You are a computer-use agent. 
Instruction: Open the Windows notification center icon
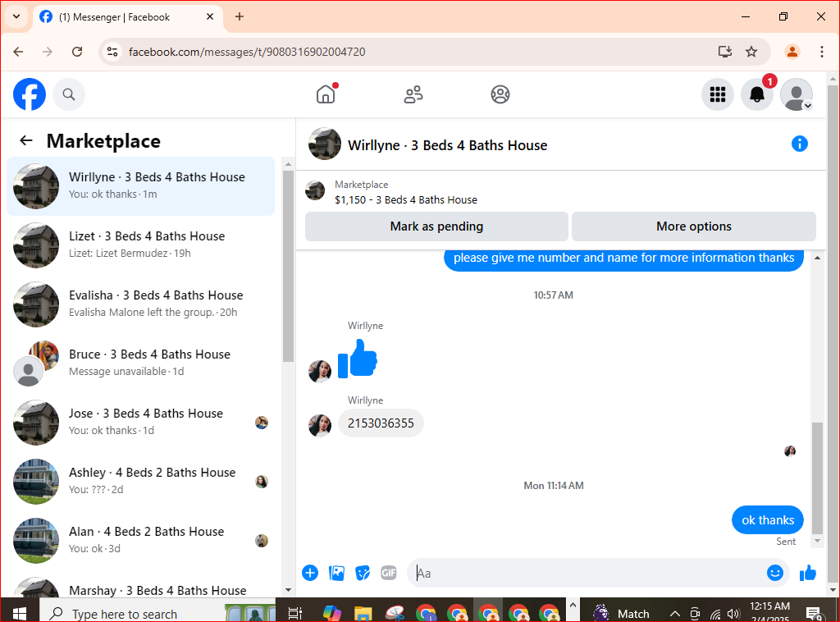pos(815,614)
